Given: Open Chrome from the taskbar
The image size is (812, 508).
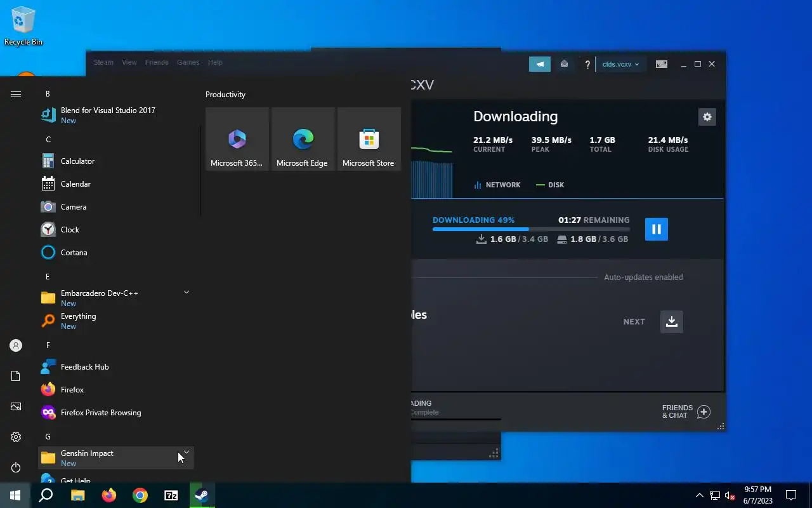Looking at the screenshot, I should point(140,495).
